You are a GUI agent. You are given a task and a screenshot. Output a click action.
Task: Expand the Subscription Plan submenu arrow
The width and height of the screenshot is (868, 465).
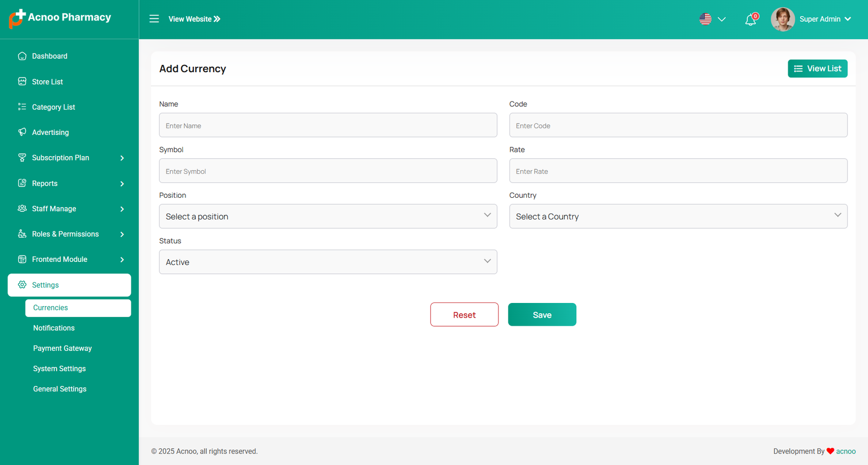[122, 158]
